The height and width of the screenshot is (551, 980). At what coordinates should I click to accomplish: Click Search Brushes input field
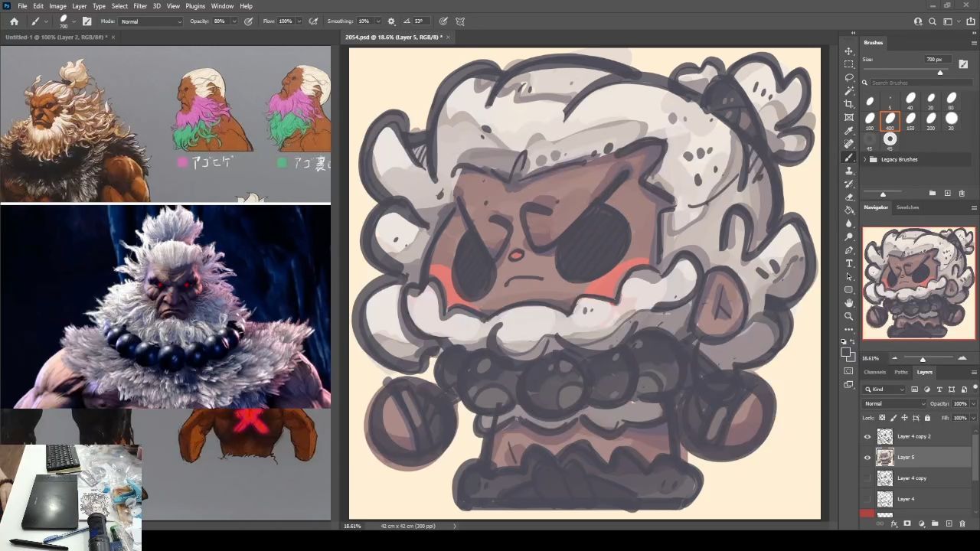coord(920,83)
